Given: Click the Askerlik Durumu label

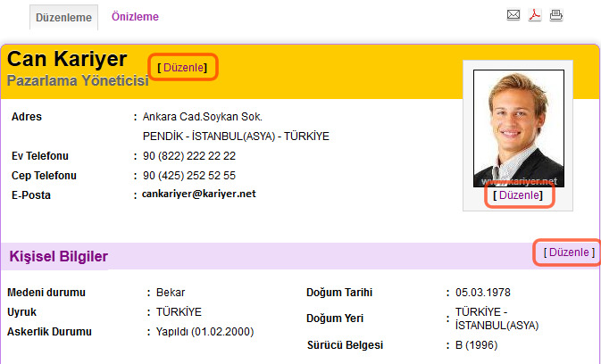Looking at the screenshot, I should click(x=49, y=332).
